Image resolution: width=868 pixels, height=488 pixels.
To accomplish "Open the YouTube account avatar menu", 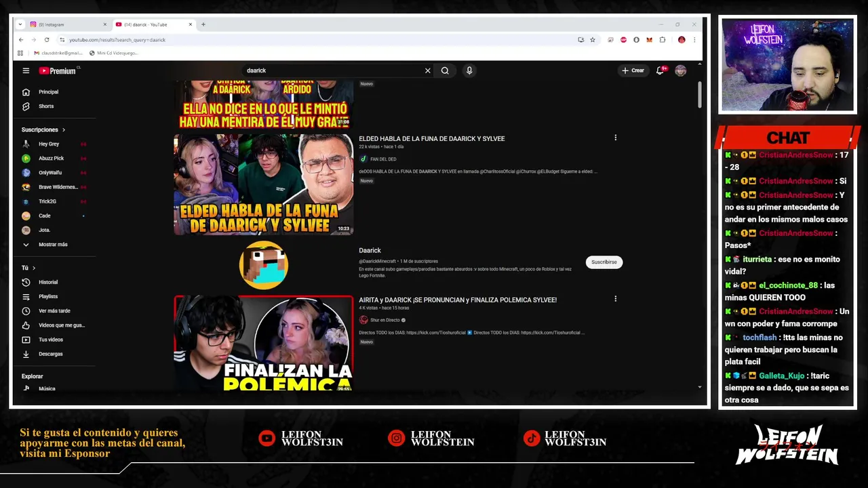I will tap(680, 70).
